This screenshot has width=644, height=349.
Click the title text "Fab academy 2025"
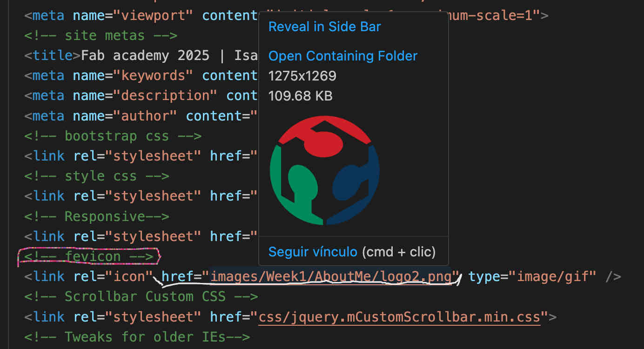[x=145, y=55]
